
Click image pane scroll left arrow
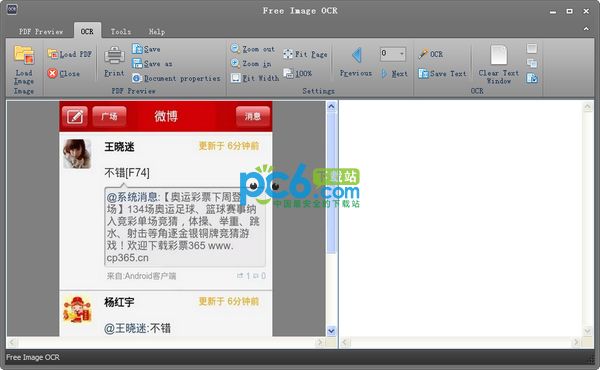[x=12, y=342]
